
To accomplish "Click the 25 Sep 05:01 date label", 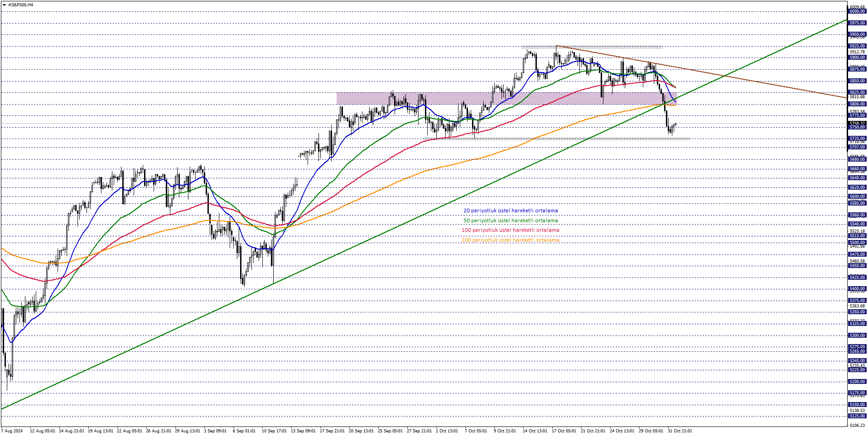I will [391, 431].
